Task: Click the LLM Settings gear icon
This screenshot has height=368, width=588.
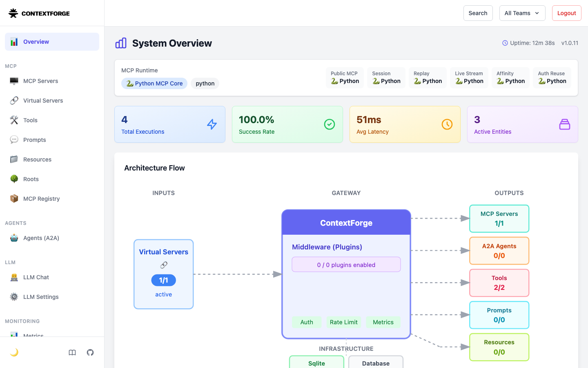Action: tap(14, 297)
